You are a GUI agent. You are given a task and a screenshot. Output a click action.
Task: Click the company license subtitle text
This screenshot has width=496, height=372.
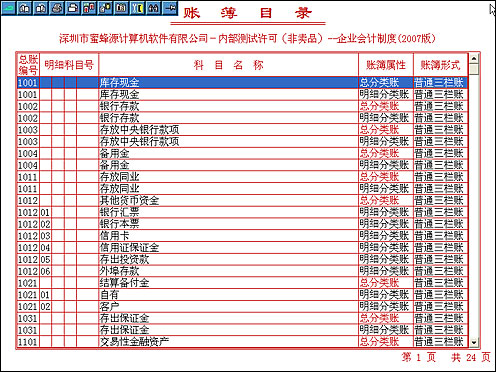(247, 38)
